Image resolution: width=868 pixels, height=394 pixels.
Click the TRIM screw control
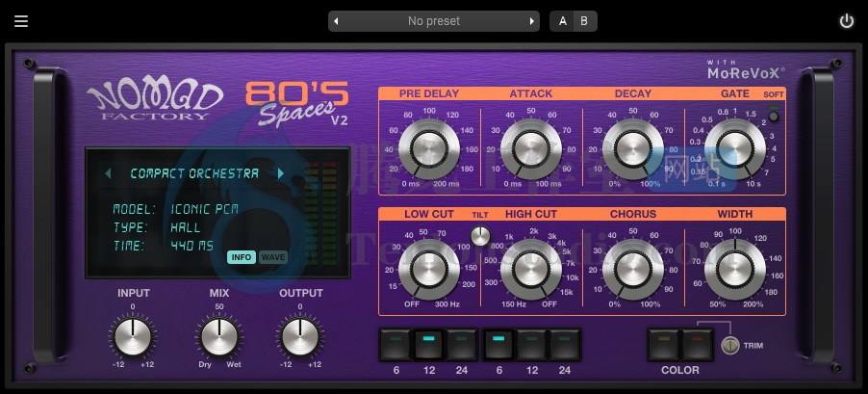tap(730, 345)
